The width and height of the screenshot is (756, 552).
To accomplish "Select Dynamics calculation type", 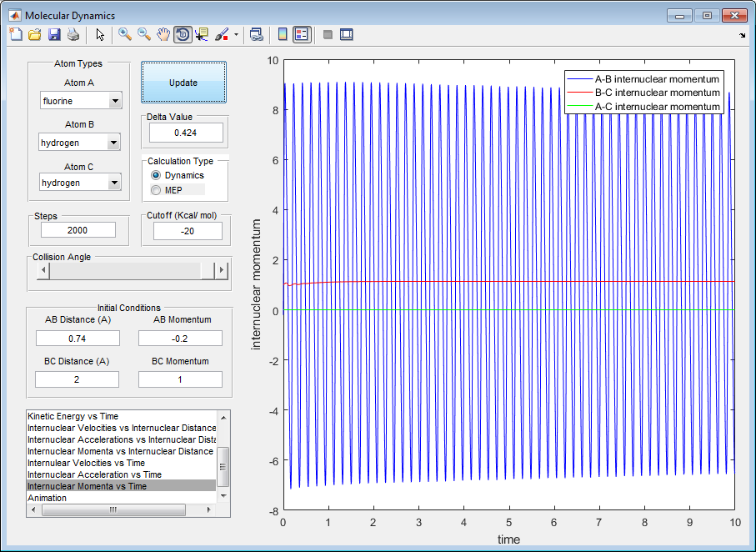I will 156,175.
